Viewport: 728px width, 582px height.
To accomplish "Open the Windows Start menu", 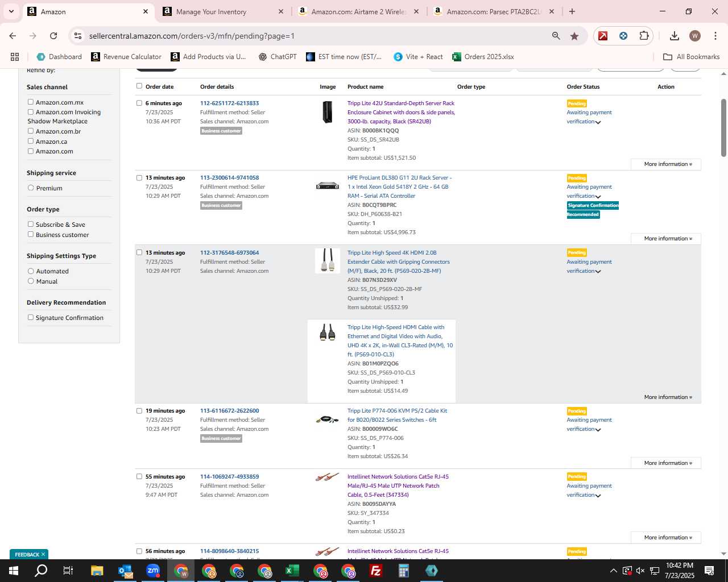I will pyautogui.click(x=13, y=571).
